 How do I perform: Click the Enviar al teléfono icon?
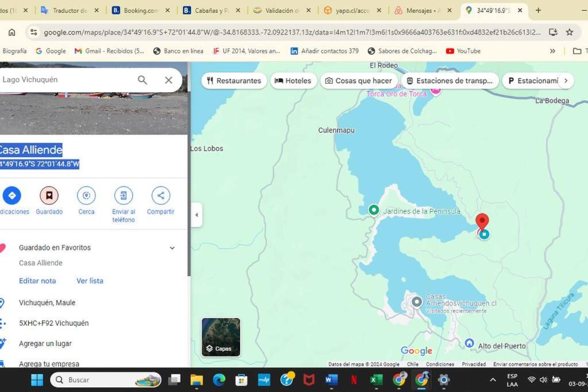point(123,195)
